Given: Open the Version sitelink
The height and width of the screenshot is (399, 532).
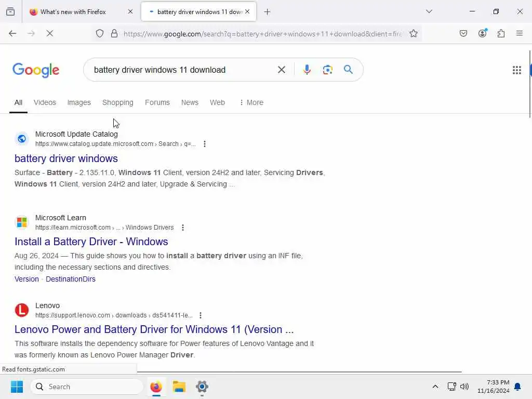Looking at the screenshot, I should 26,279.
